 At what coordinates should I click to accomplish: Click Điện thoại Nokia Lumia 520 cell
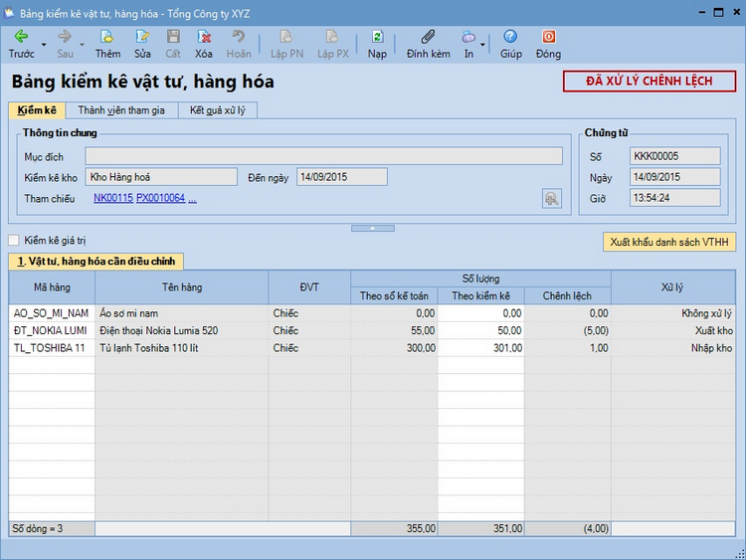(x=182, y=330)
